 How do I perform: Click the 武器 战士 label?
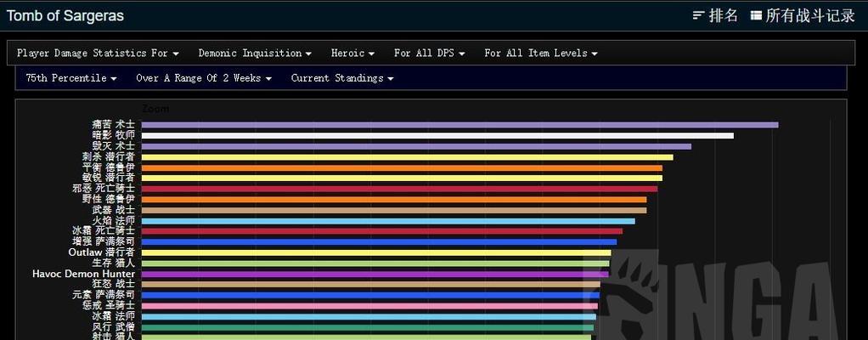click(x=114, y=210)
